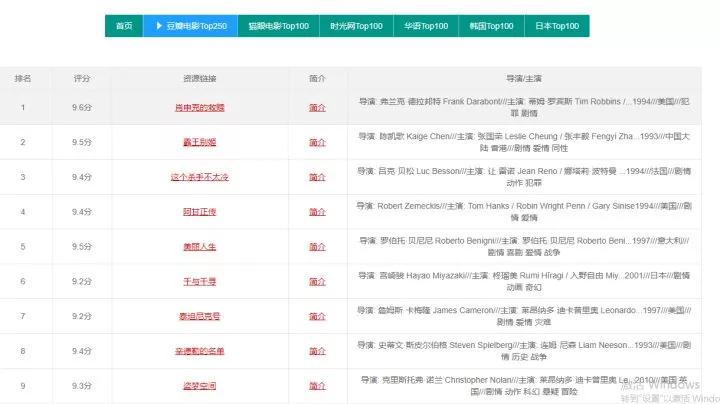Click the Kaige Chen director description cell
This screenshot has height=404, width=720.
(x=524, y=142)
